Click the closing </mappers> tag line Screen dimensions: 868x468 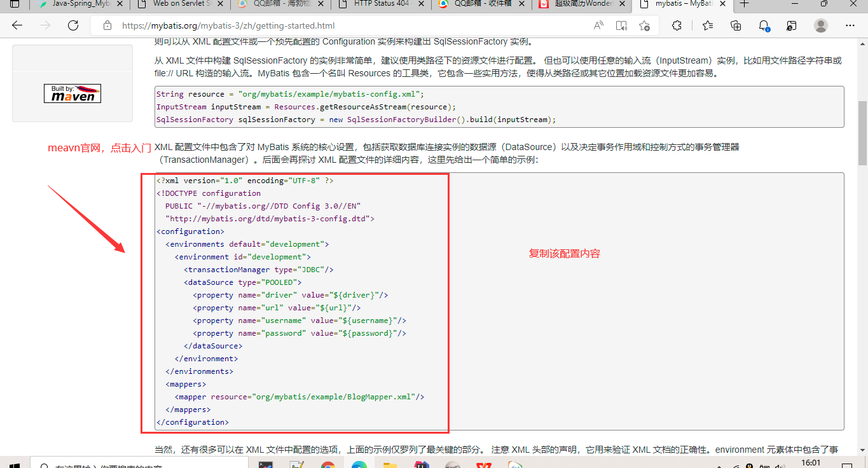(188, 410)
